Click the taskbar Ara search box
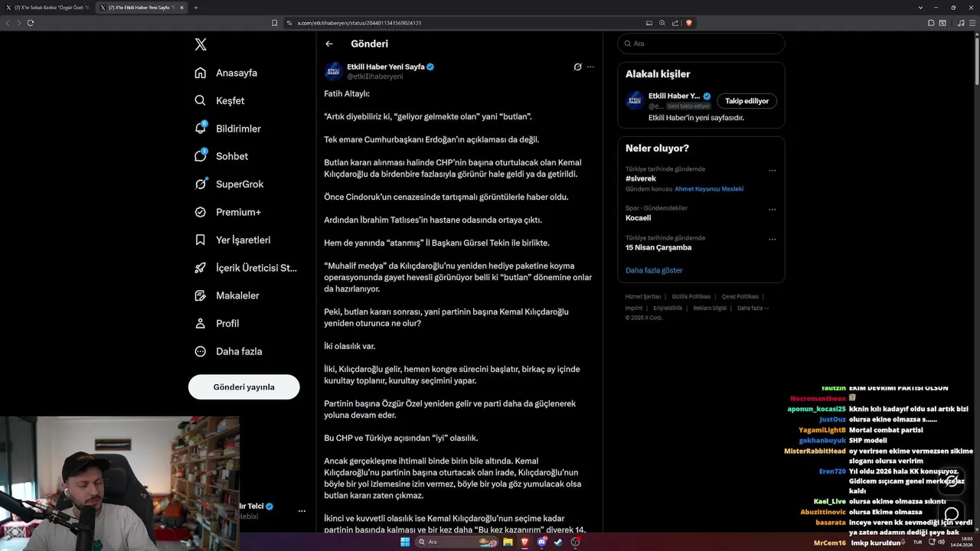 [x=457, y=542]
